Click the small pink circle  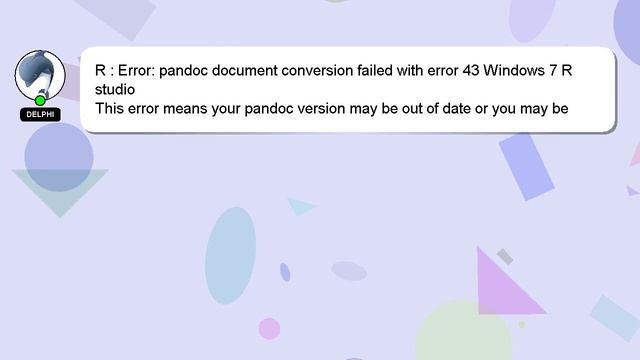[x=269, y=329]
